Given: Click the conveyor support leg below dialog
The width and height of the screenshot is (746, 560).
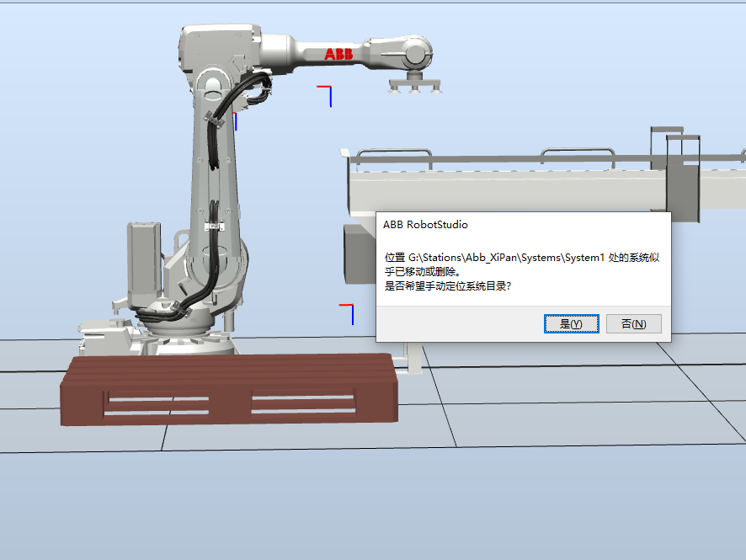Looking at the screenshot, I should 413,358.
